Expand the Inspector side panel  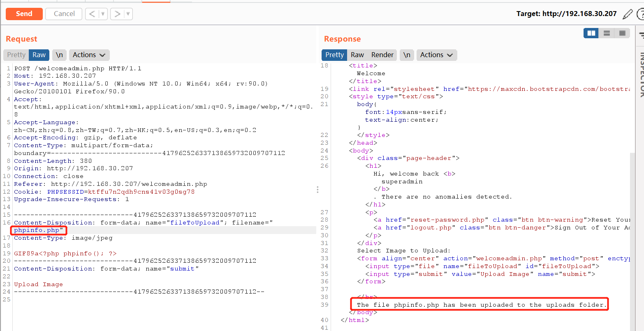[641, 74]
